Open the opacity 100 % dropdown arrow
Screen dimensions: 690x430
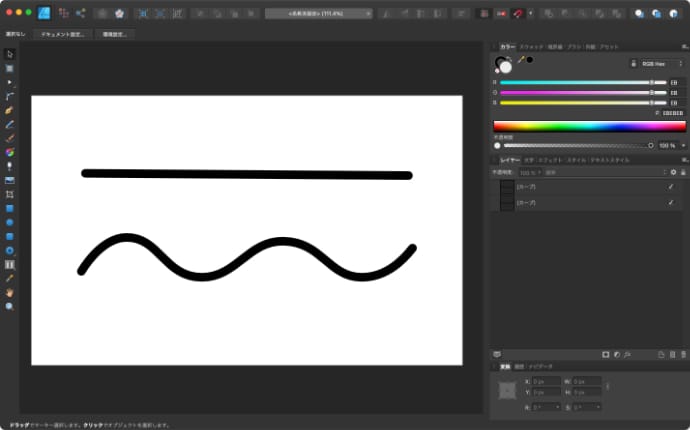point(683,145)
